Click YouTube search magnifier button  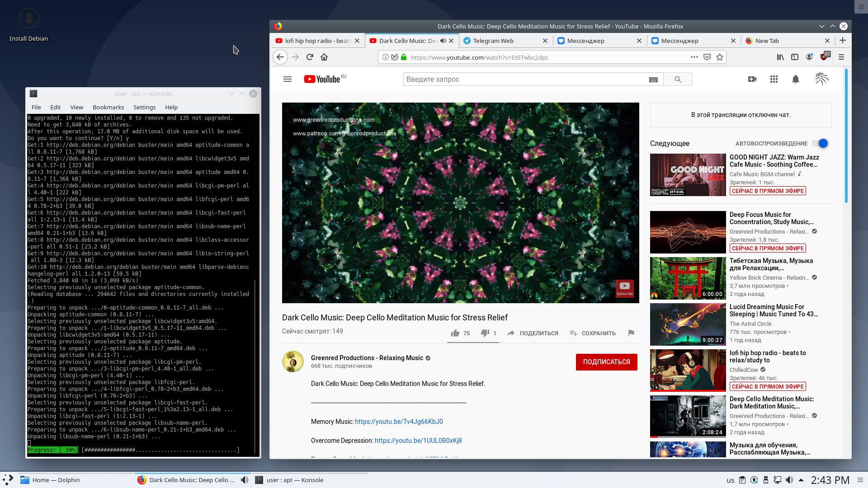click(x=678, y=79)
